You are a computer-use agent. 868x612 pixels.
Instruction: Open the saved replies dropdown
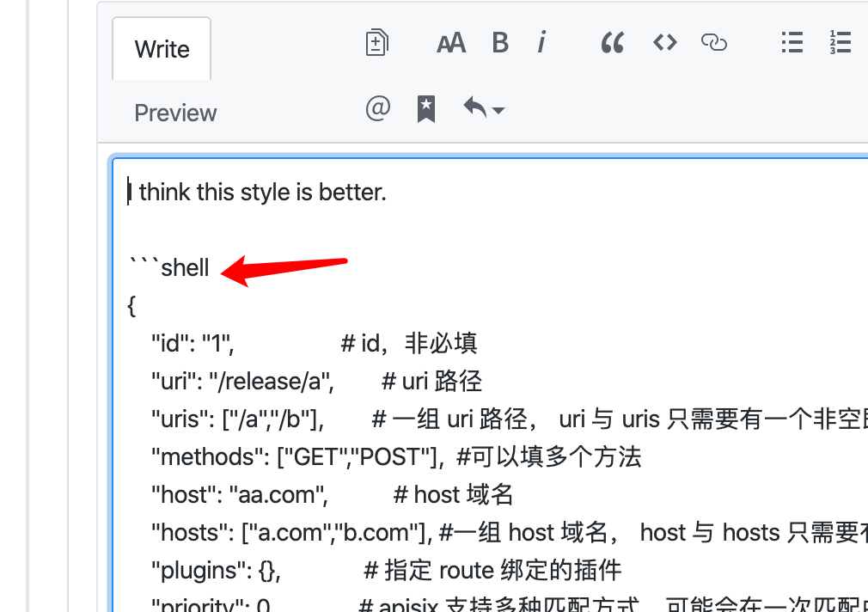[484, 108]
